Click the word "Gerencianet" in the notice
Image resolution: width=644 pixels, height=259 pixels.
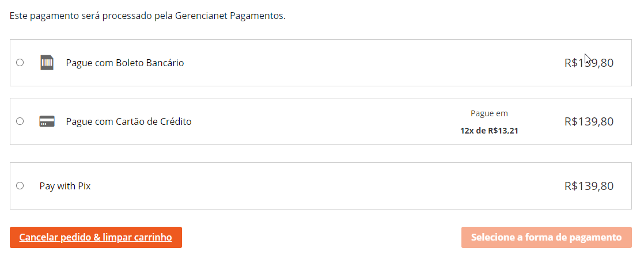tap(201, 16)
